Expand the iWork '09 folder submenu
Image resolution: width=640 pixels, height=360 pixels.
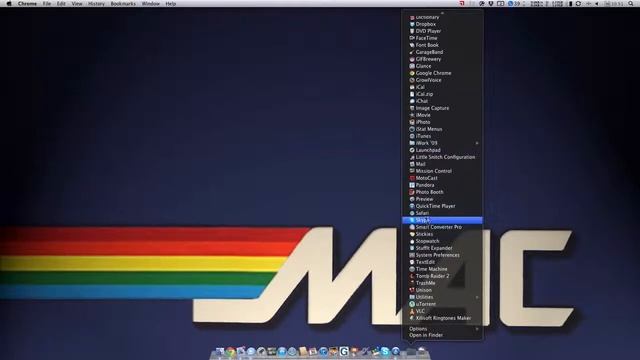tap(442, 143)
